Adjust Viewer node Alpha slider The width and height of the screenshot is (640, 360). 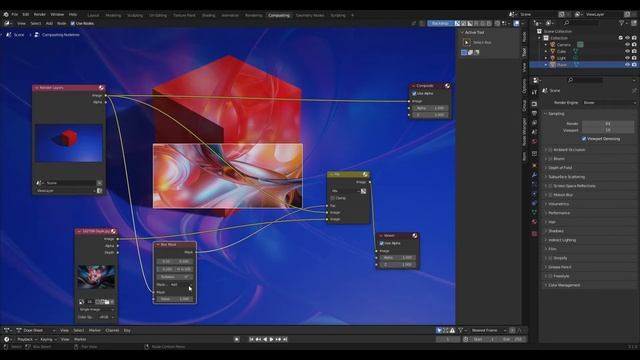click(x=397, y=258)
